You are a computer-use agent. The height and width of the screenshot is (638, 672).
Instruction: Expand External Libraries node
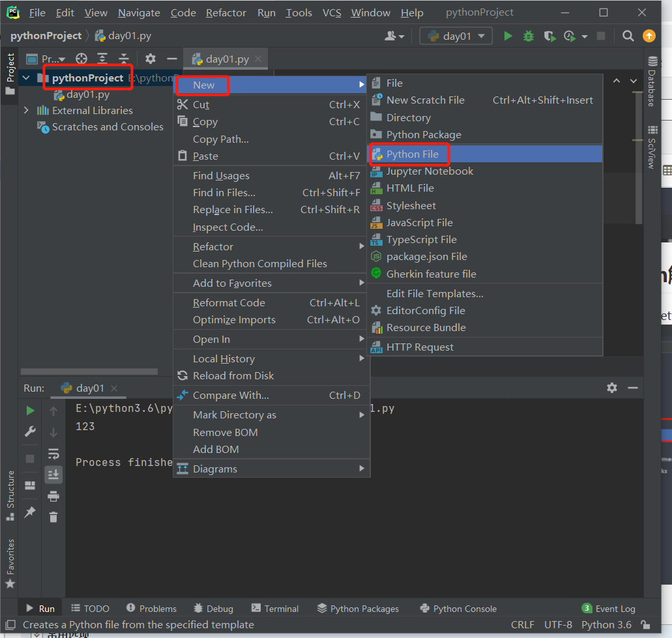coord(26,111)
